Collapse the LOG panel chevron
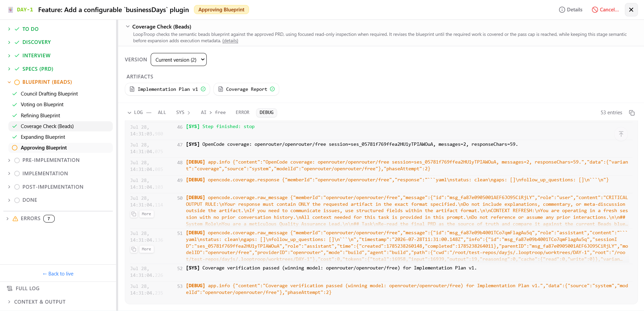Screen dimensions: 644x311 (x=129, y=113)
